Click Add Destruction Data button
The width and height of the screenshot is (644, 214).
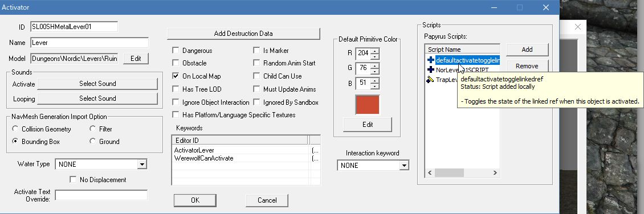coord(243,34)
